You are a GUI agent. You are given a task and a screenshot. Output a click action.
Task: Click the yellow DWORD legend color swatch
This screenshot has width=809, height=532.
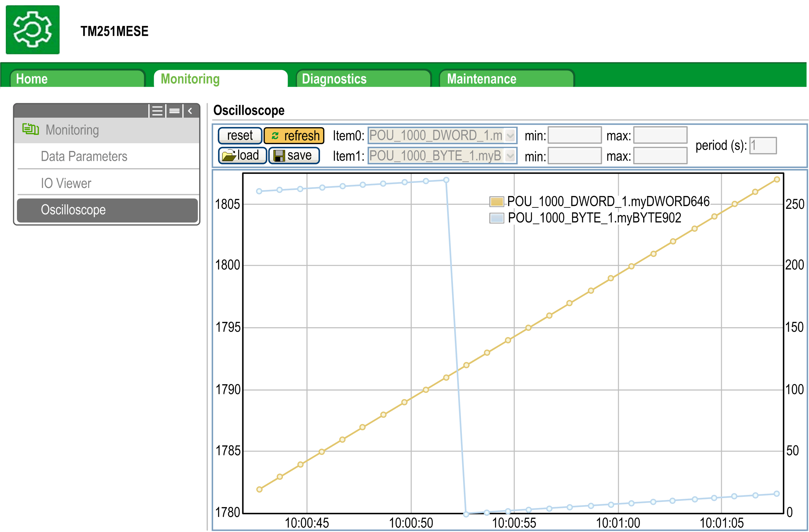pyautogui.click(x=496, y=202)
